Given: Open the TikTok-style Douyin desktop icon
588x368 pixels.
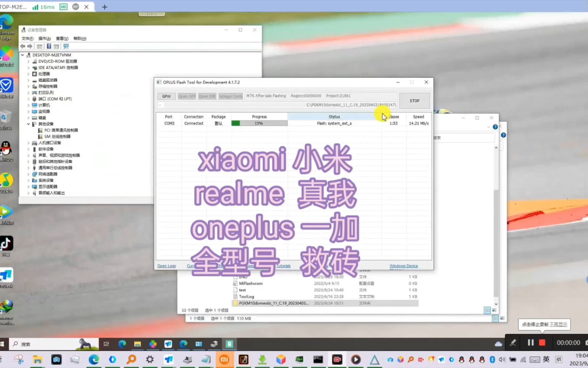Looking at the screenshot, I should coord(7,246).
